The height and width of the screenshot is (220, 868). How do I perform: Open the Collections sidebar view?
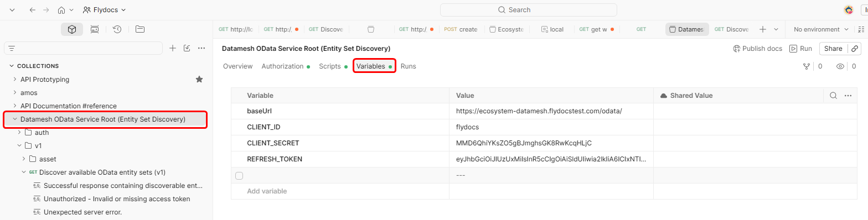pyautogui.click(x=72, y=29)
